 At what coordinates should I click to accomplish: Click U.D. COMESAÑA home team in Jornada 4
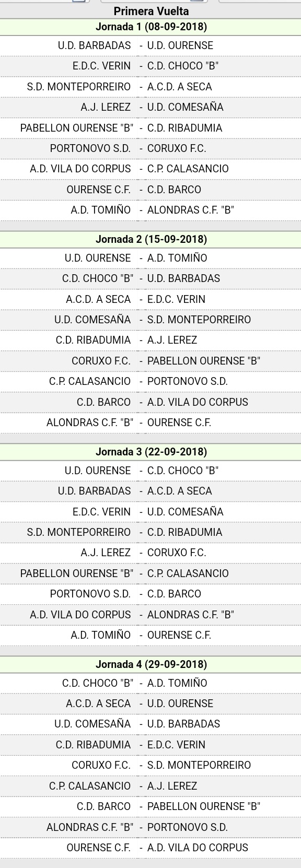(92, 724)
